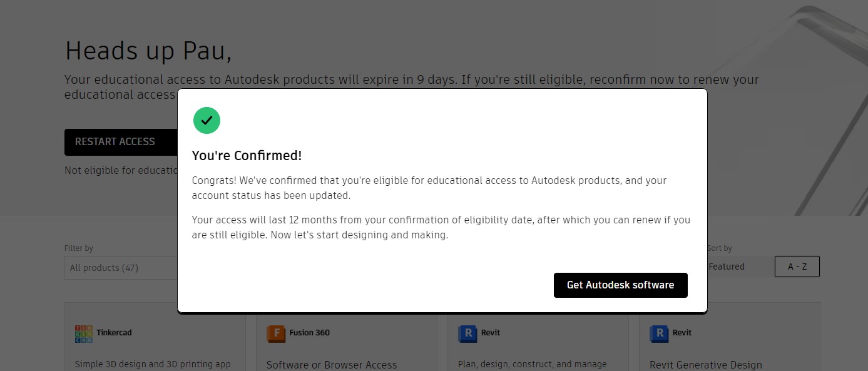Toggle the A - Z sorting order

pyautogui.click(x=797, y=266)
